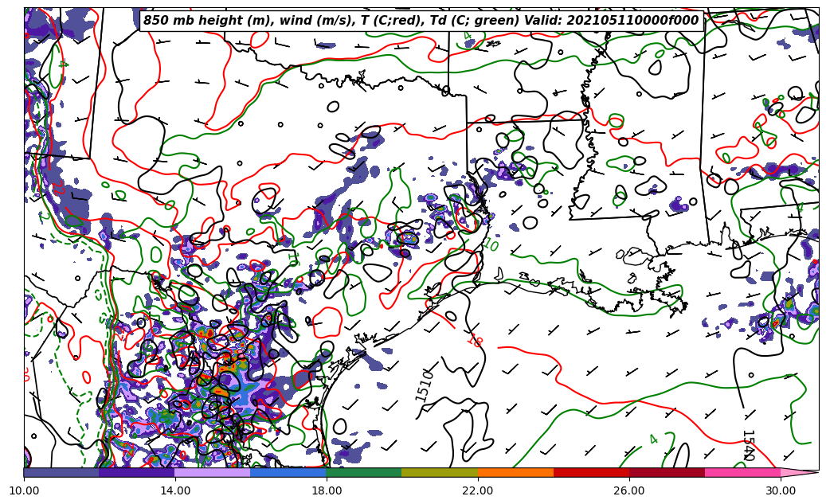Click the red 18 temperature contour label
The height and width of the screenshot is (504, 826).
pos(476,340)
